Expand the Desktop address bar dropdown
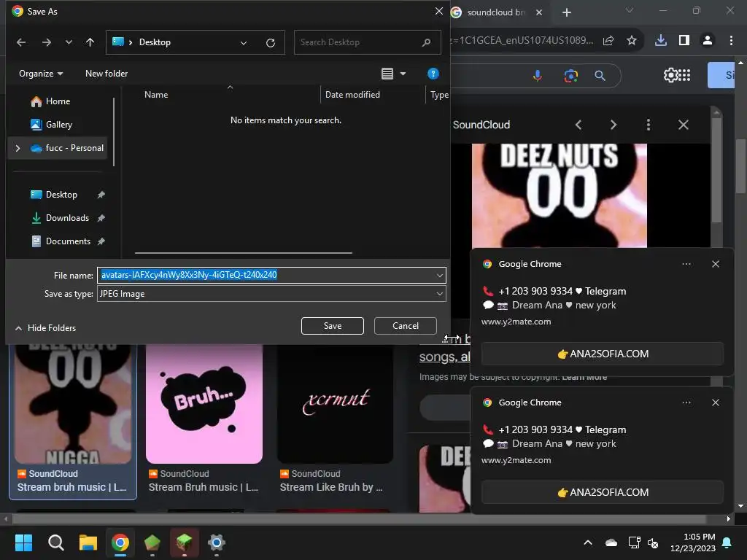 click(244, 43)
